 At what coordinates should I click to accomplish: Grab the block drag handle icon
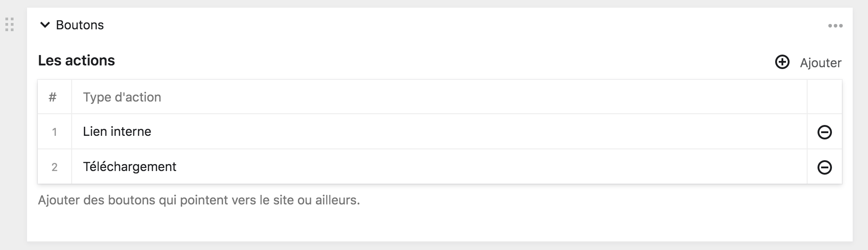coord(9,24)
